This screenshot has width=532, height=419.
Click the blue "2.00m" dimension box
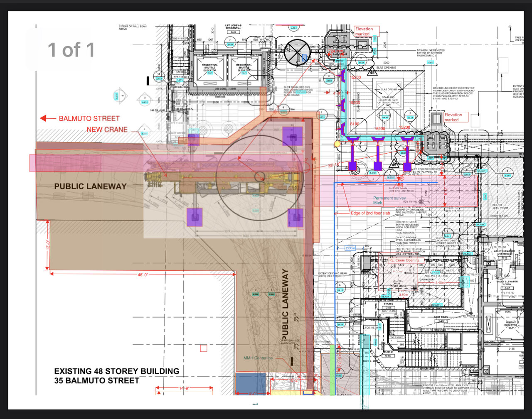tap(351, 248)
